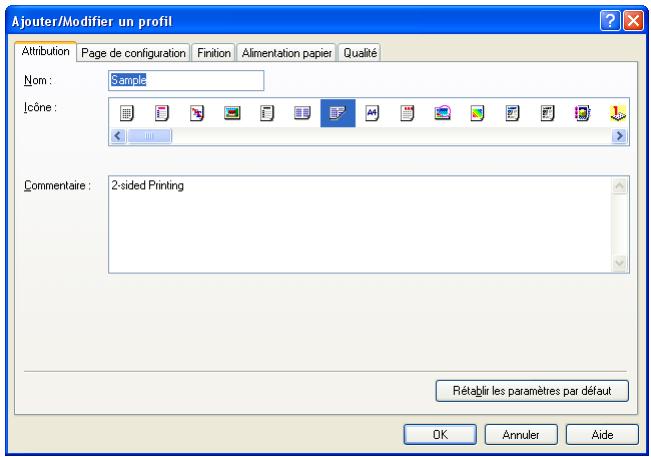This screenshot has width=651, height=457.
Task: Confirm with the OK button
Action: click(x=440, y=435)
